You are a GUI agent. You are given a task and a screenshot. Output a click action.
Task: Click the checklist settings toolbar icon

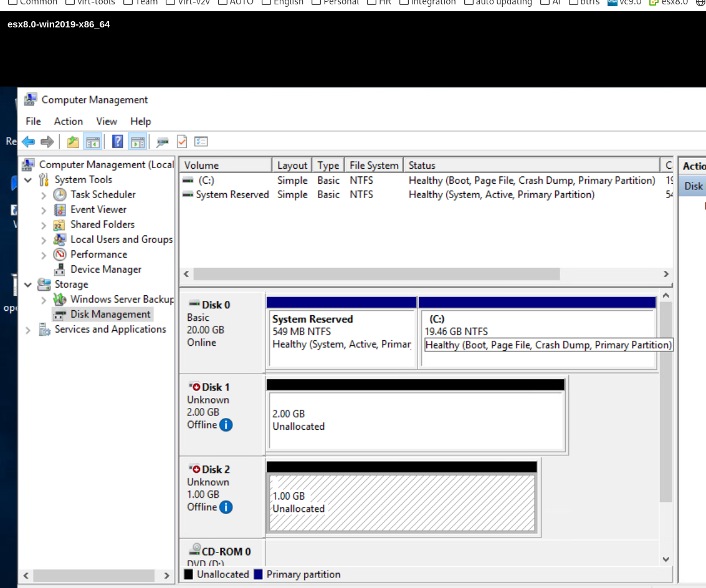(201, 142)
